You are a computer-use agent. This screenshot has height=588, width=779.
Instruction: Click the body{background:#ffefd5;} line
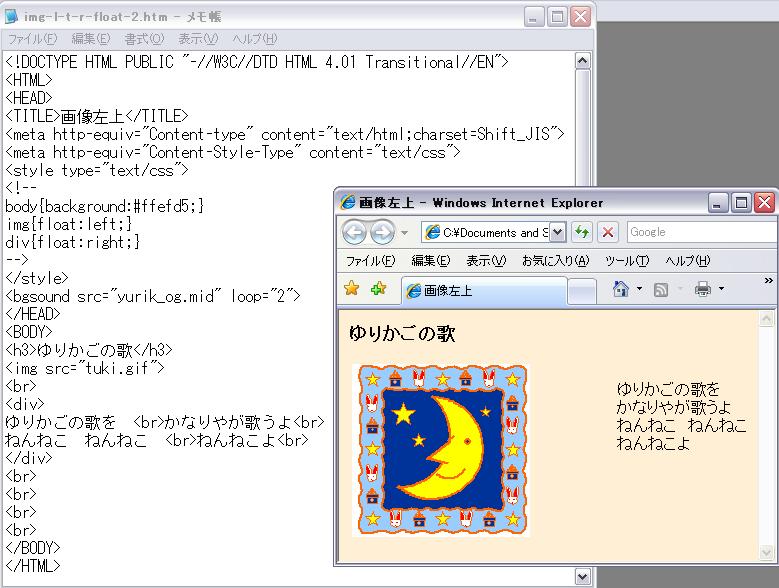105,206
